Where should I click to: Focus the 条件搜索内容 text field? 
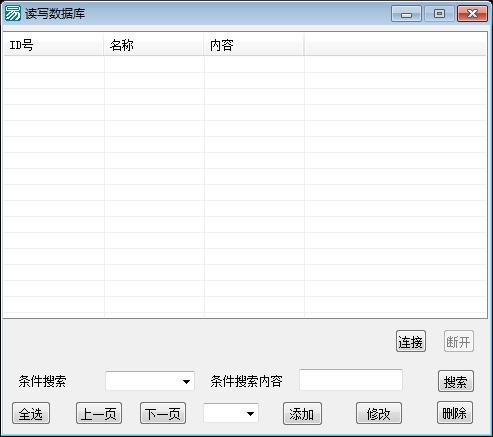pyautogui.click(x=351, y=380)
